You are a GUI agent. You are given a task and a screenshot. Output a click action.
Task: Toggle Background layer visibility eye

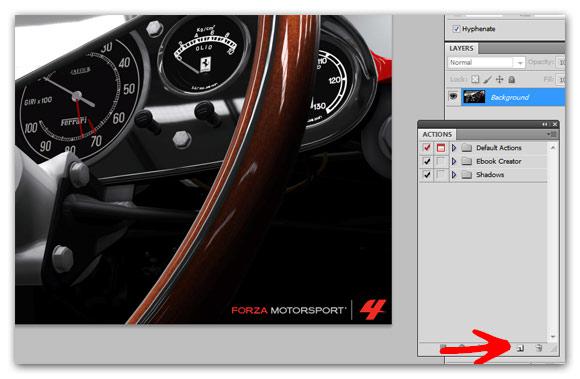click(453, 97)
